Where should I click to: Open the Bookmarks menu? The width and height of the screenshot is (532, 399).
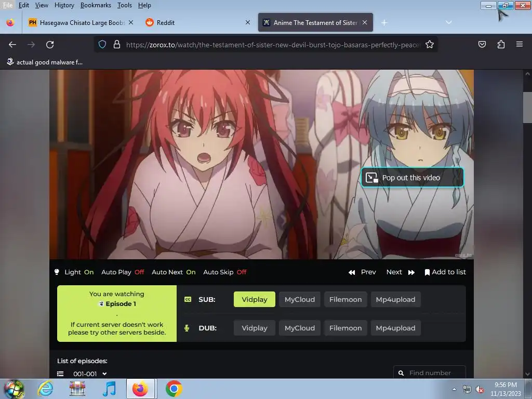coord(96,5)
